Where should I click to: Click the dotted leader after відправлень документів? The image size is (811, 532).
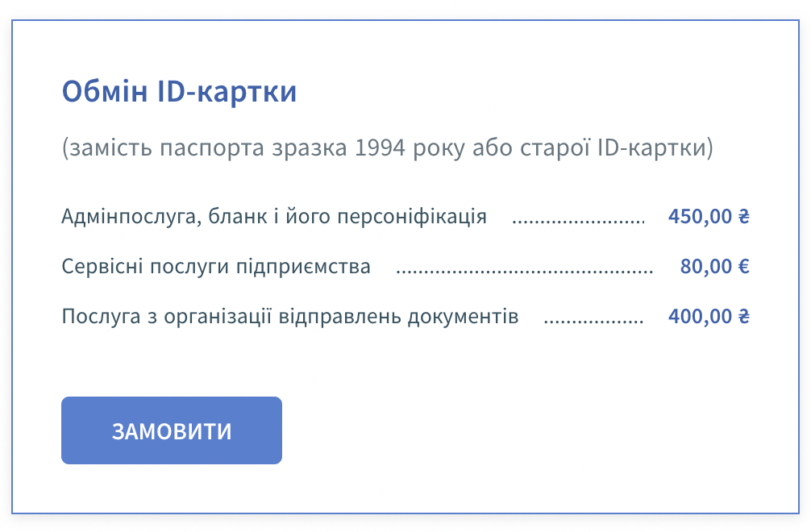coord(594,322)
